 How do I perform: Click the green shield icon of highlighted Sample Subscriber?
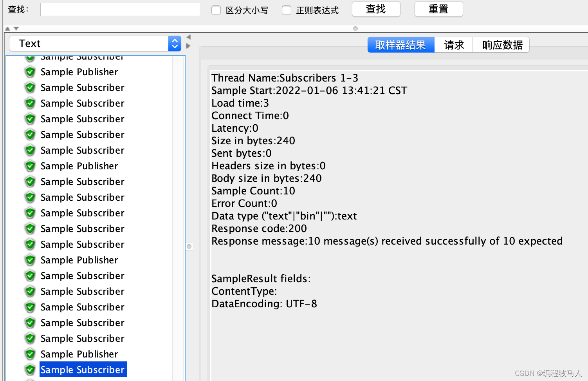point(30,370)
